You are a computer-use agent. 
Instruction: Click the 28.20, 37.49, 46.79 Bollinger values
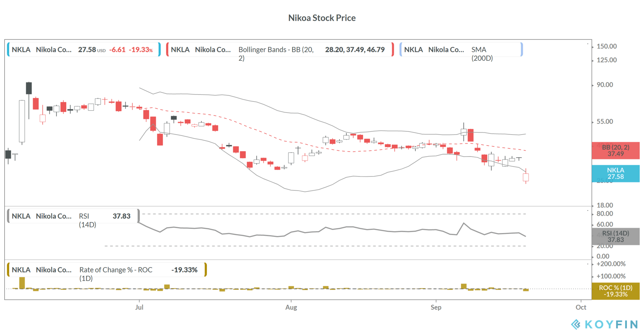(x=355, y=49)
